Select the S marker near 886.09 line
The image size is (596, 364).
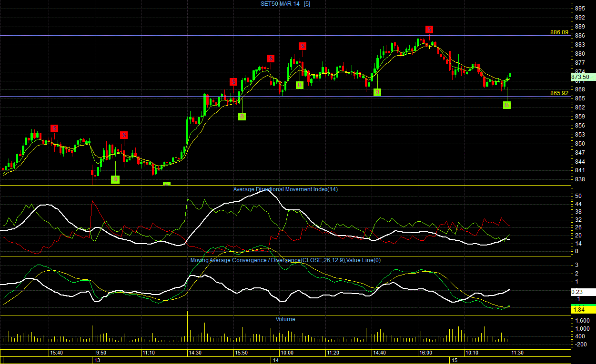point(429,30)
